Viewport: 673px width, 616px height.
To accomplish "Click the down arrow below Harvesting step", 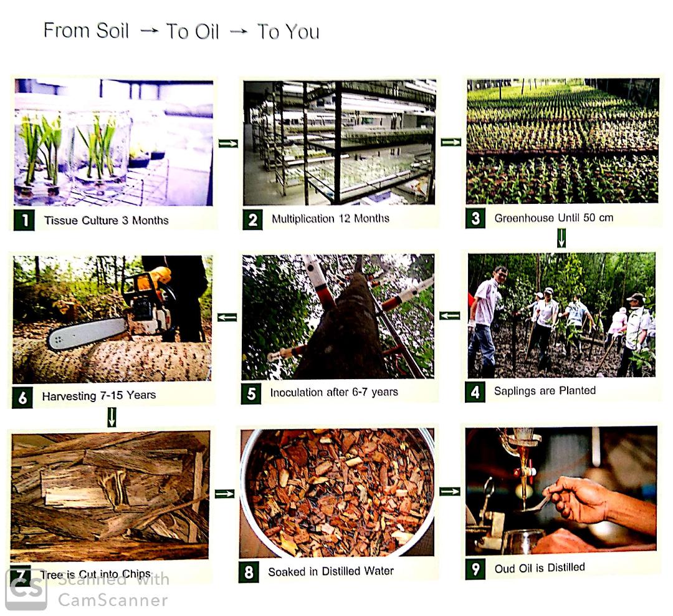I will point(111,416).
